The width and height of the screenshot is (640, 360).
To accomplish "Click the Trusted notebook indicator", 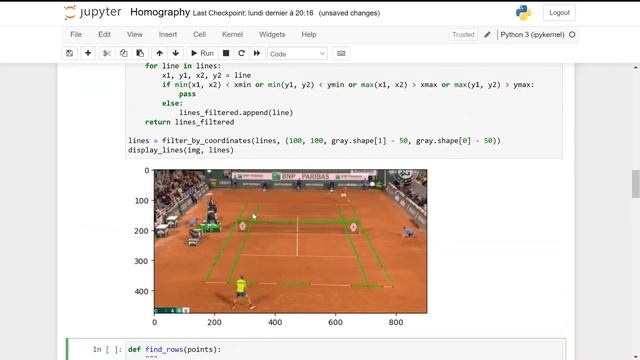I will [463, 35].
